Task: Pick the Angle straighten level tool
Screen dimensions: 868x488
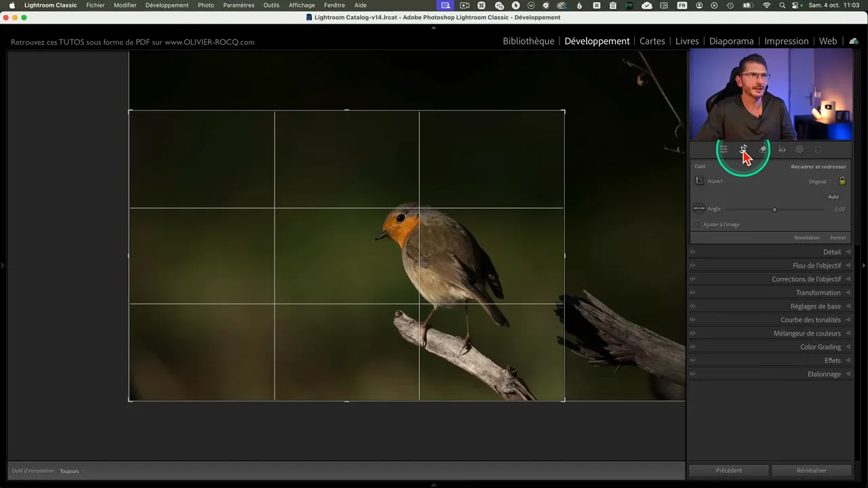Action: [698, 209]
